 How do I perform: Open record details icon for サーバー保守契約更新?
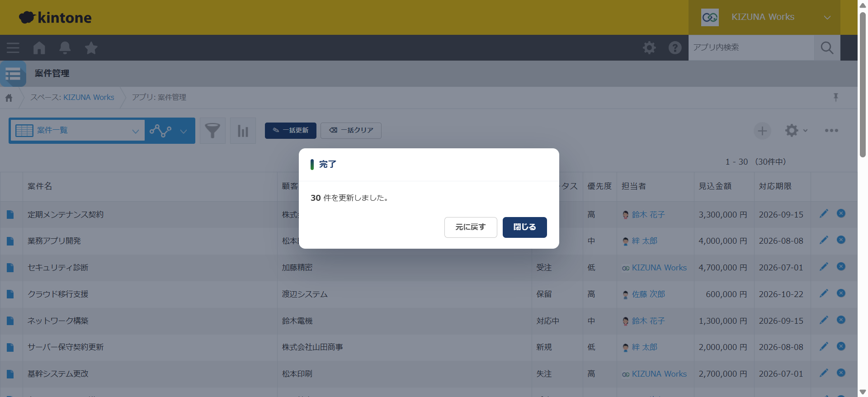(x=10, y=347)
